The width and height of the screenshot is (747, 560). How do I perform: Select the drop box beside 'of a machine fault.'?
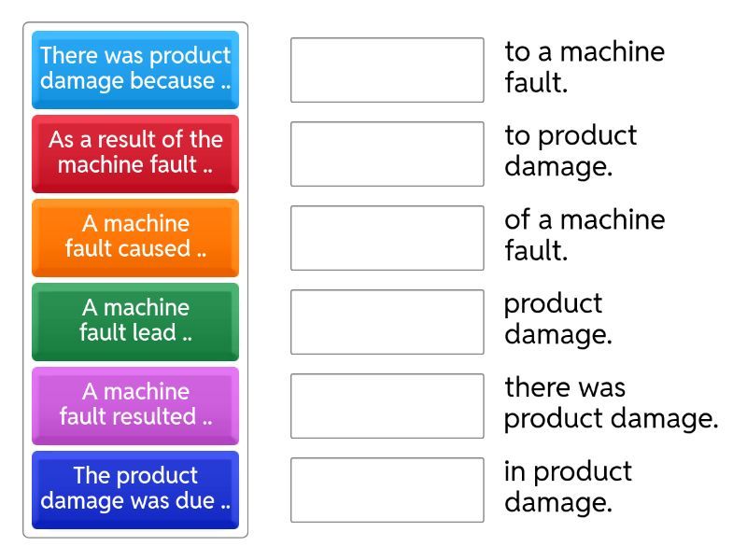click(388, 238)
